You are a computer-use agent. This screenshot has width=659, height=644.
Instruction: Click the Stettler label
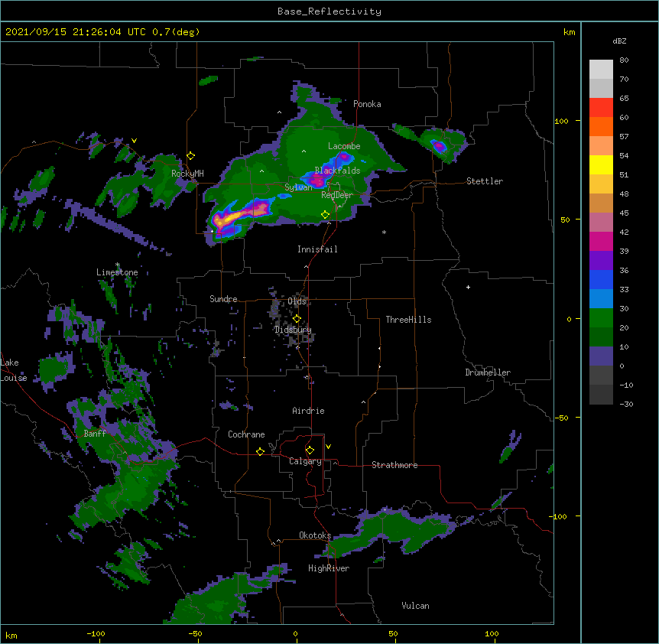[485, 181]
